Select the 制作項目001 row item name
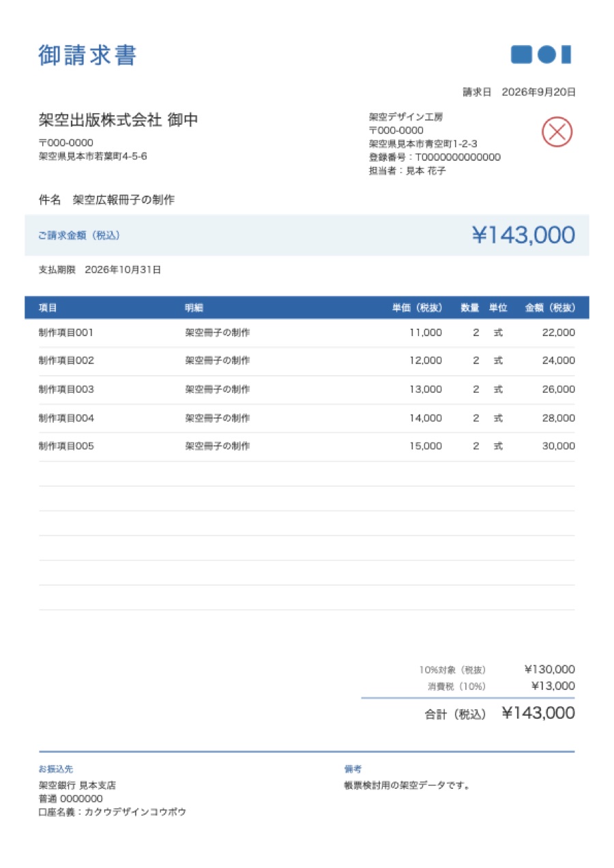This screenshot has height=868, width=614. pos(66,333)
